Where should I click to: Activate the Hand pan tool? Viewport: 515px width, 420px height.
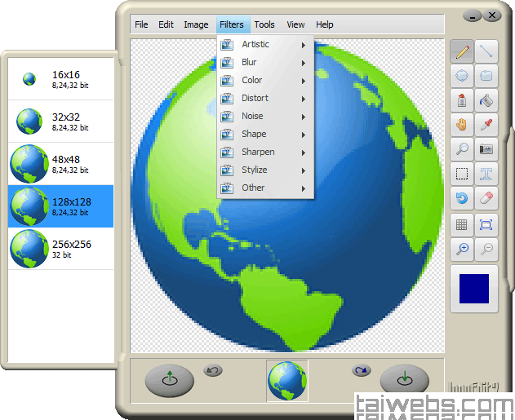point(462,126)
